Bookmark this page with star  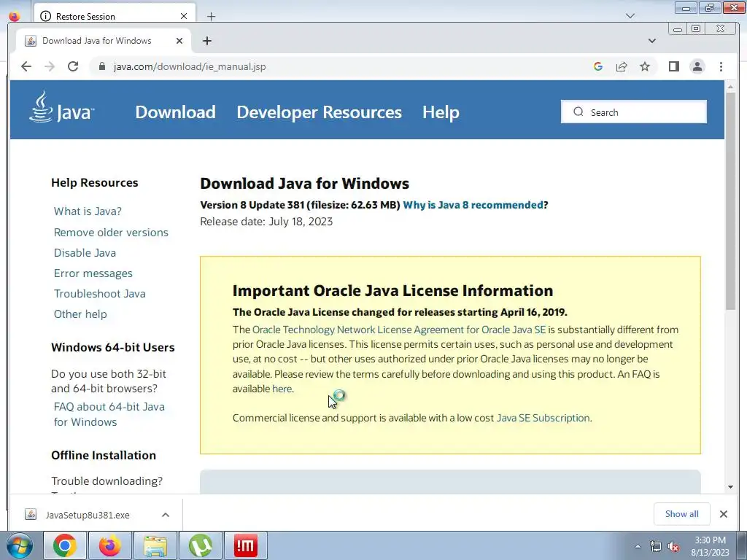[645, 66]
